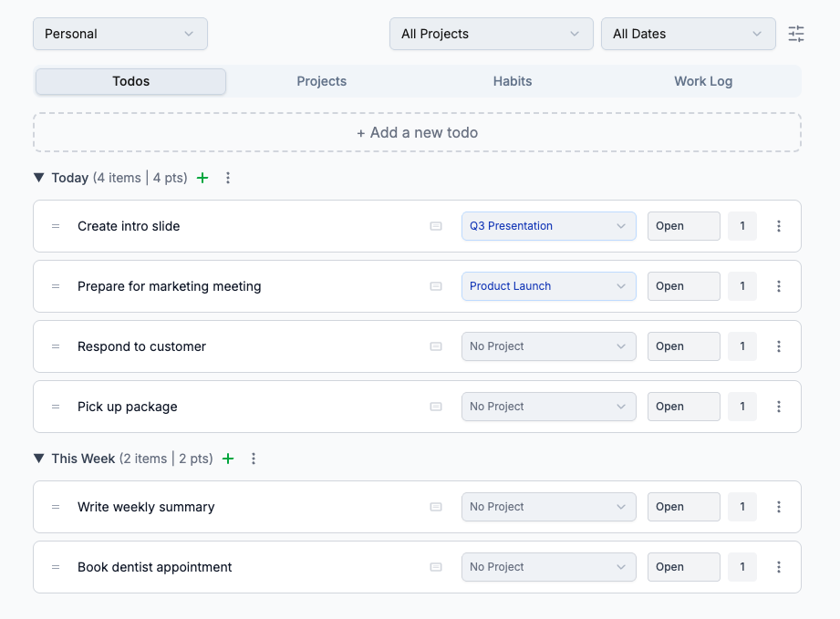
Task: Open the All Dates filter dropdown
Action: coord(688,34)
